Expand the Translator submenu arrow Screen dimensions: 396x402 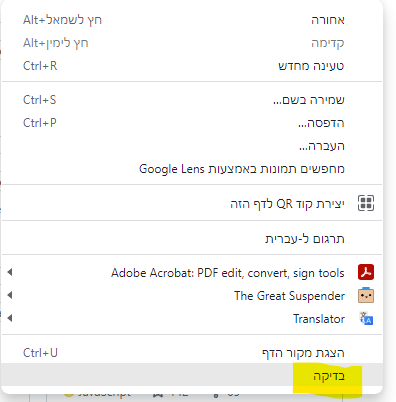coord(10,318)
